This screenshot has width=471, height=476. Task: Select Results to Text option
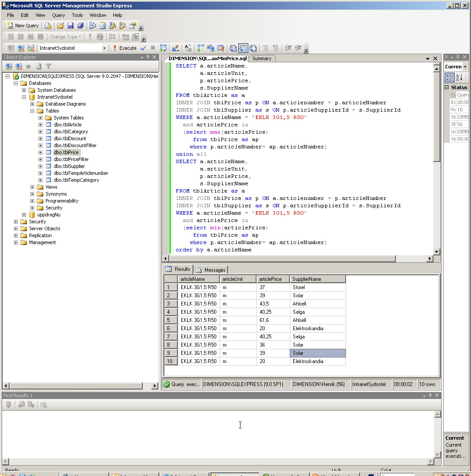[x=233, y=48]
